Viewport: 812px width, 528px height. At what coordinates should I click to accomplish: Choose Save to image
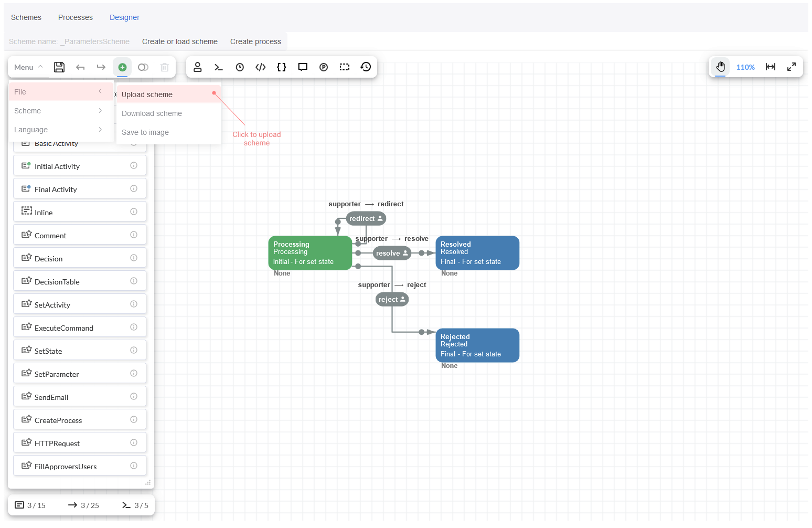[168, 132]
